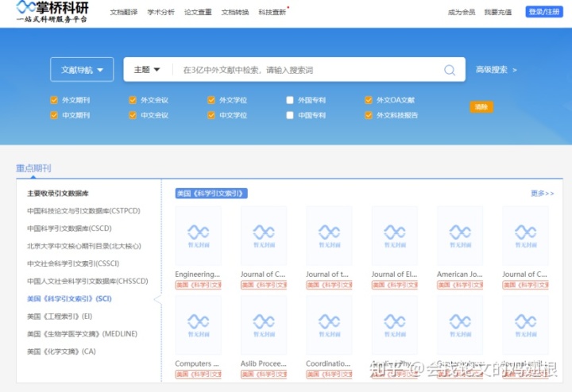The image size is (572, 392).
Task: Uncheck the 外文科技报告 checkbox
Action: coord(369,115)
